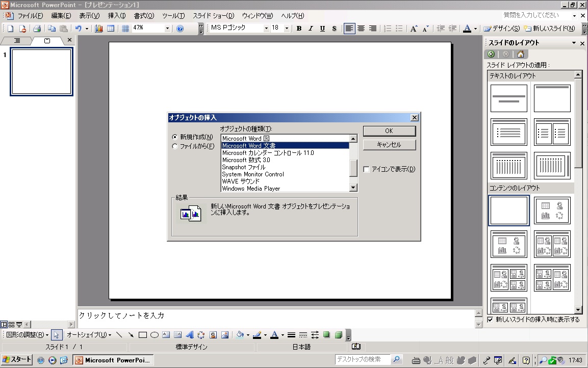Insert Clip Art from drawing toolbar
The height and width of the screenshot is (368, 588).
213,335
